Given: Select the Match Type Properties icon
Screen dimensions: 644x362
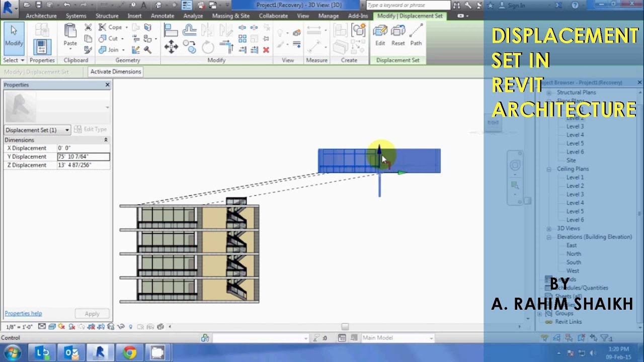Looking at the screenshot, I should (x=88, y=50).
